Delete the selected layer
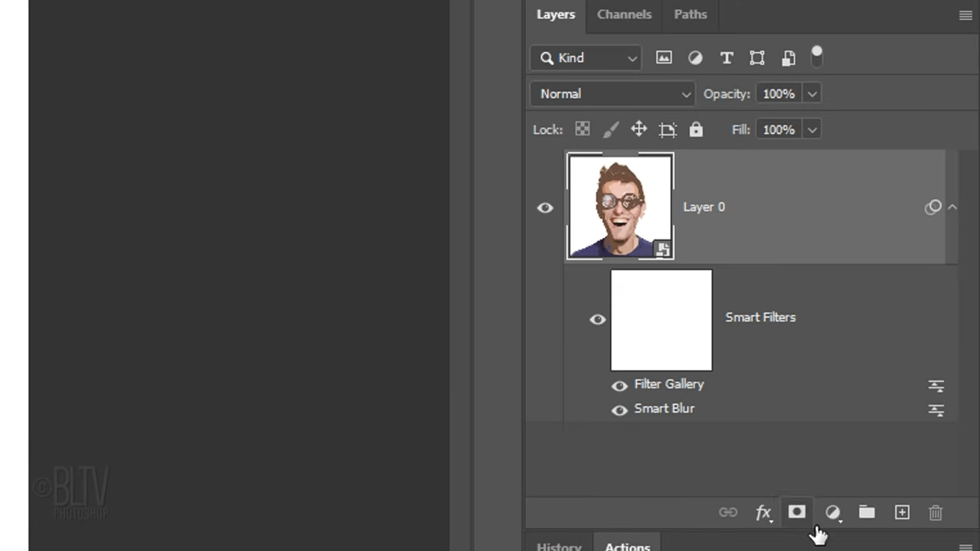 pos(936,513)
